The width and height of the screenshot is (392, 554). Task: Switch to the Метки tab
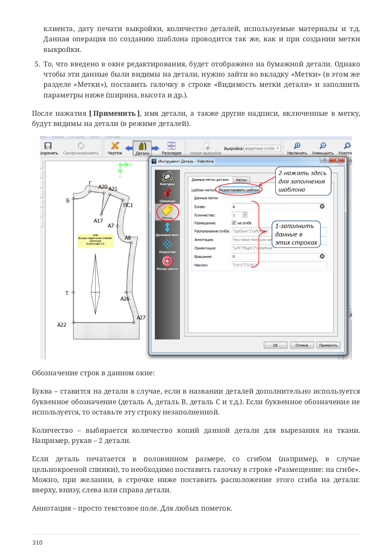point(242,180)
